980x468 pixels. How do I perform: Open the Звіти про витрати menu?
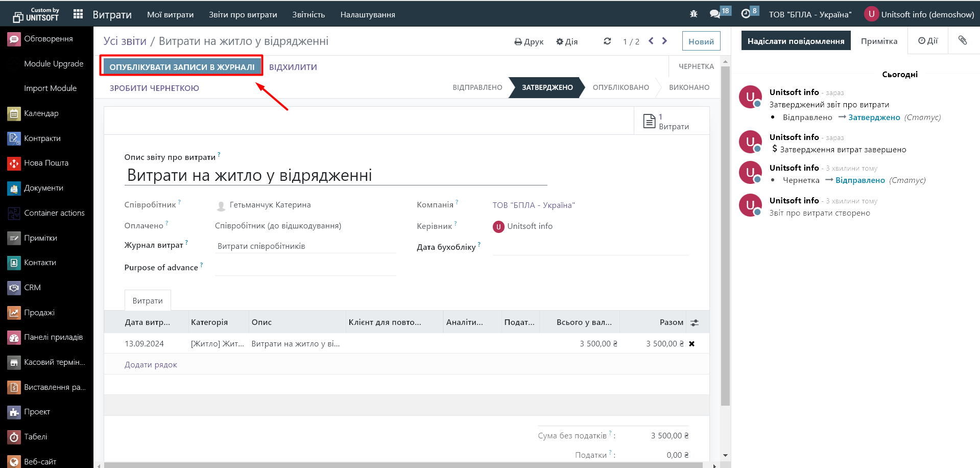click(x=243, y=14)
